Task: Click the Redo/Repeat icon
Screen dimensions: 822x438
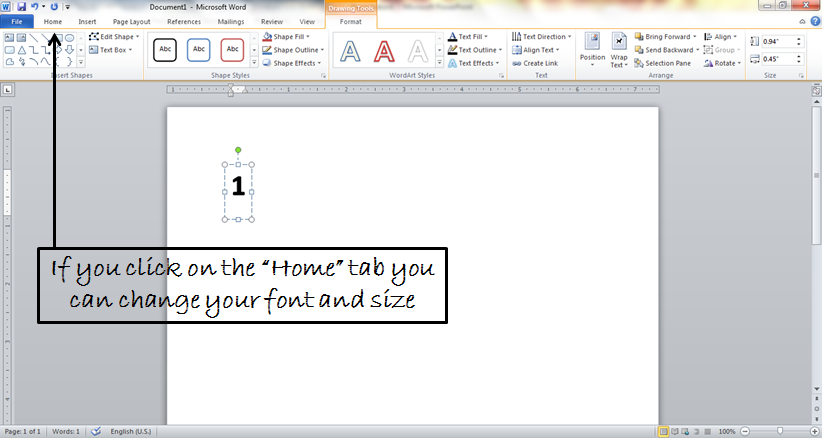Action: point(54,7)
